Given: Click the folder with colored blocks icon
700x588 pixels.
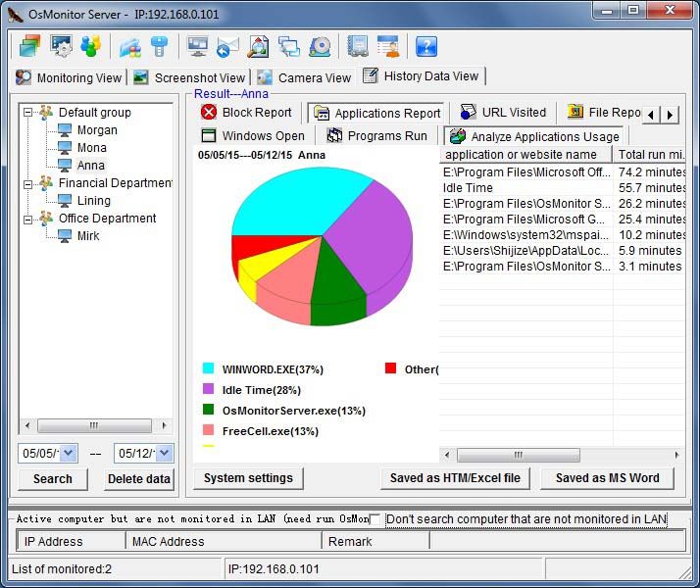Looking at the screenshot, I should (x=130, y=47).
